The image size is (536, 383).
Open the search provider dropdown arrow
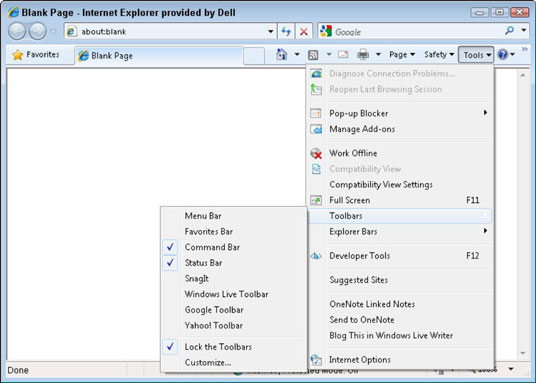tap(524, 31)
